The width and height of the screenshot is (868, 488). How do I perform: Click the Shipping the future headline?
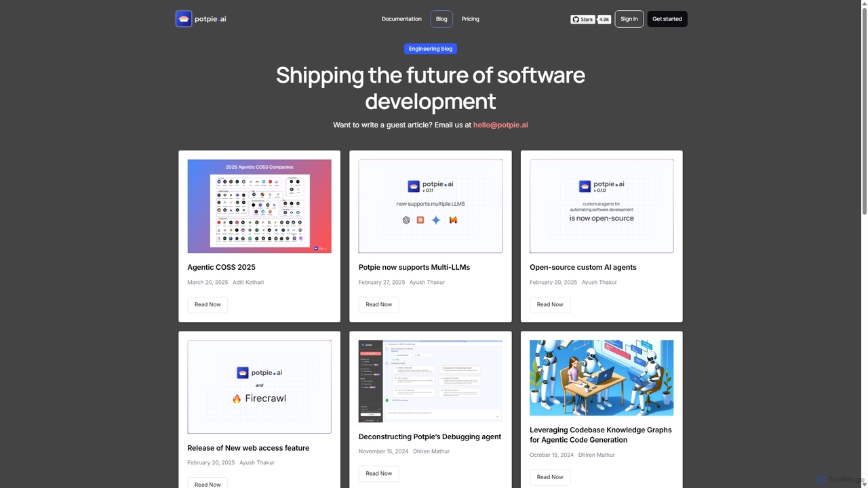(431, 88)
